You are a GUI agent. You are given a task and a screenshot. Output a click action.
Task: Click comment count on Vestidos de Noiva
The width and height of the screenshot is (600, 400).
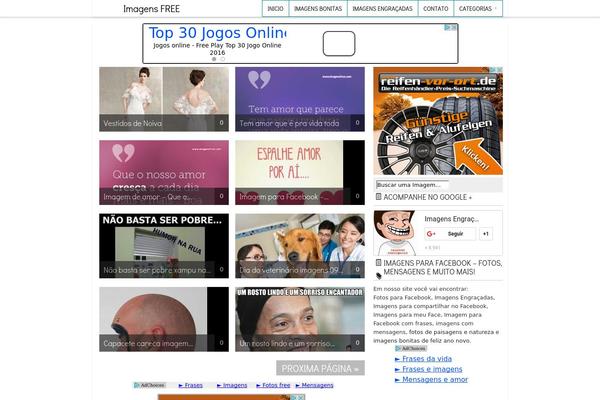point(222,123)
